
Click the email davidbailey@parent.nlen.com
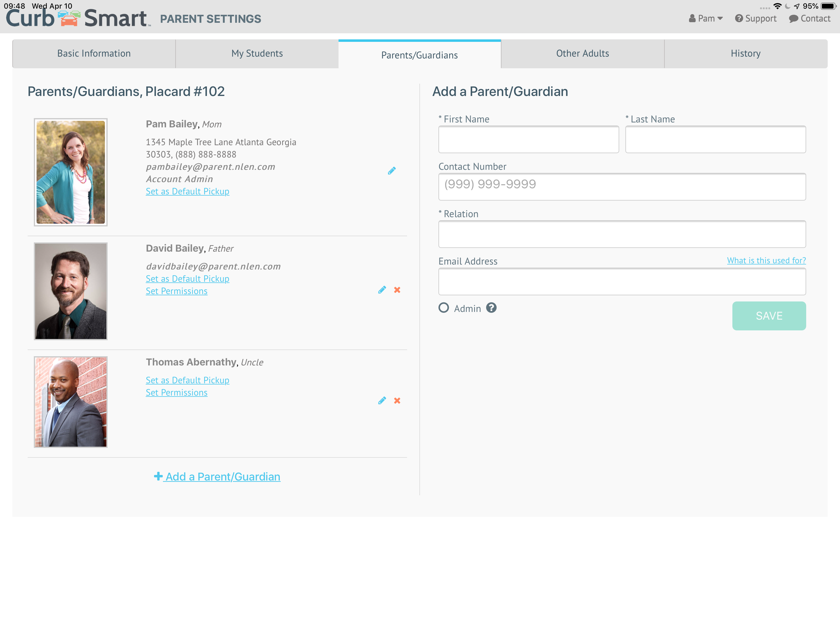pyautogui.click(x=213, y=266)
